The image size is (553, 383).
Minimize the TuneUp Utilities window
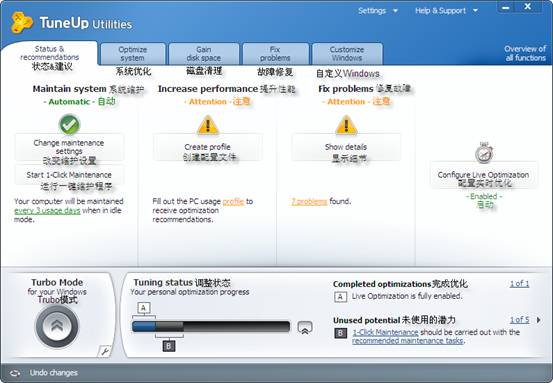tap(506, 7)
